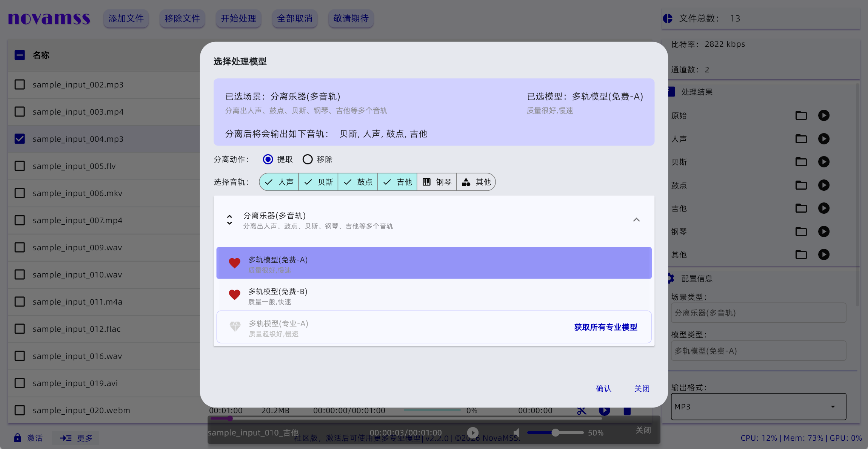
Task: Play the 钢琴 result track
Action: pyautogui.click(x=823, y=231)
